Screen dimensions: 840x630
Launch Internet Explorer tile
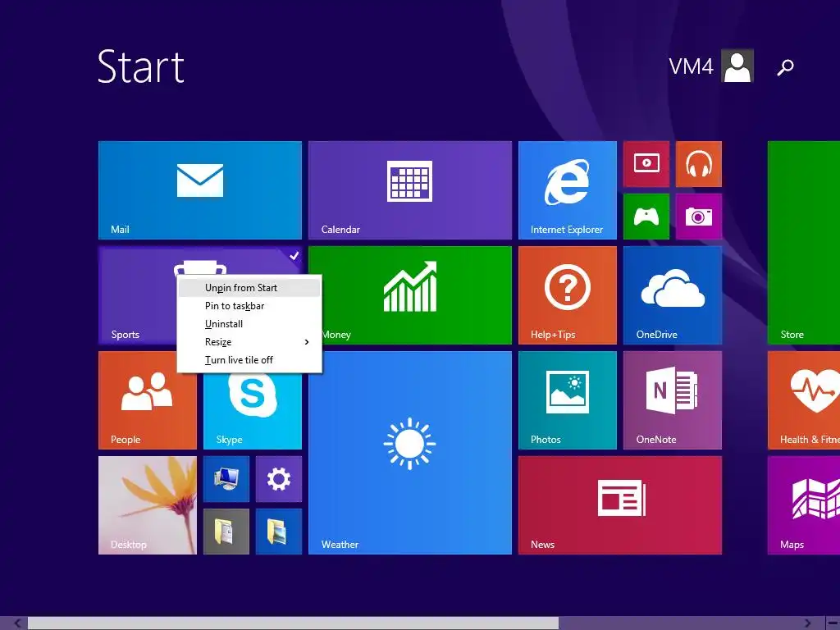(x=568, y=190)
